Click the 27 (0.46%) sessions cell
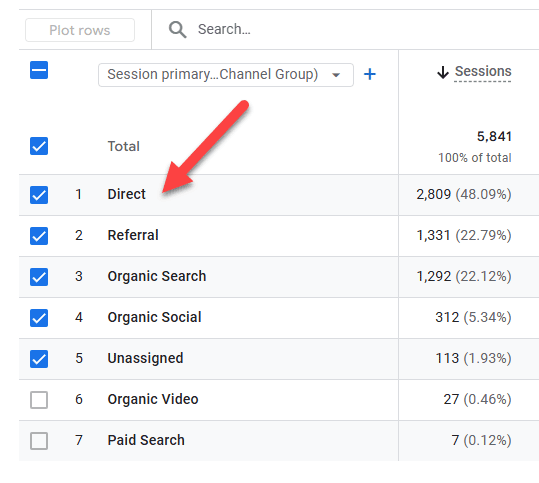The image size is (539, 483). 477,399
